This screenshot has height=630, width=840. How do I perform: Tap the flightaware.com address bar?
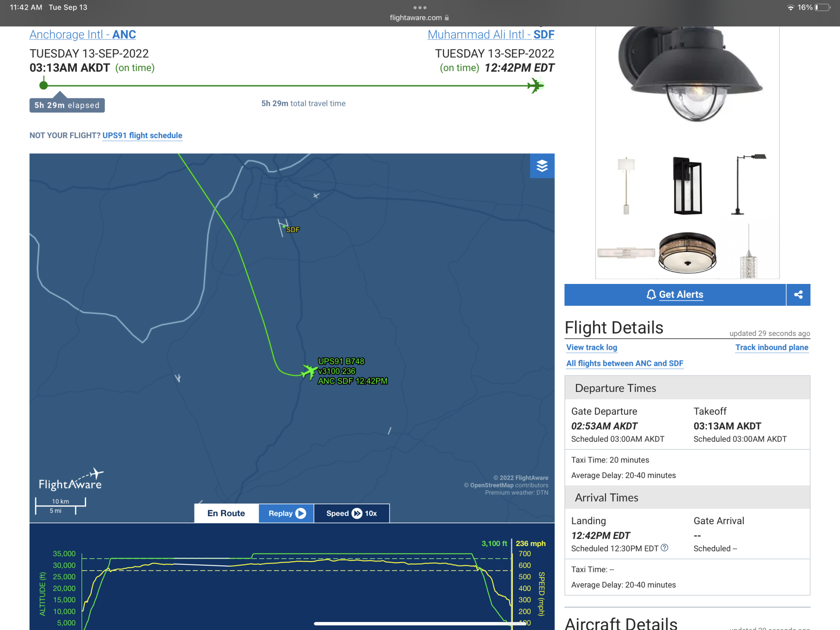tap(420, 18)
